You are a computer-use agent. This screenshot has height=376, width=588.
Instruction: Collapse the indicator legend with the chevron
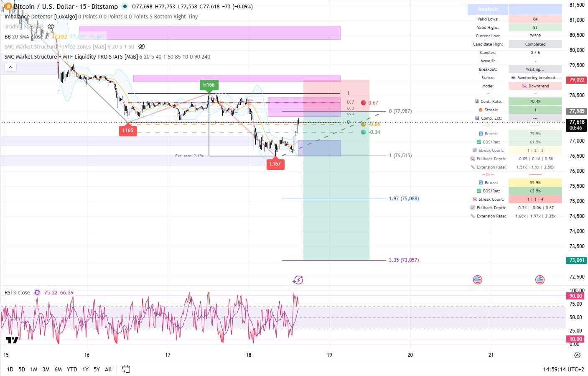[x=10, y=67]
